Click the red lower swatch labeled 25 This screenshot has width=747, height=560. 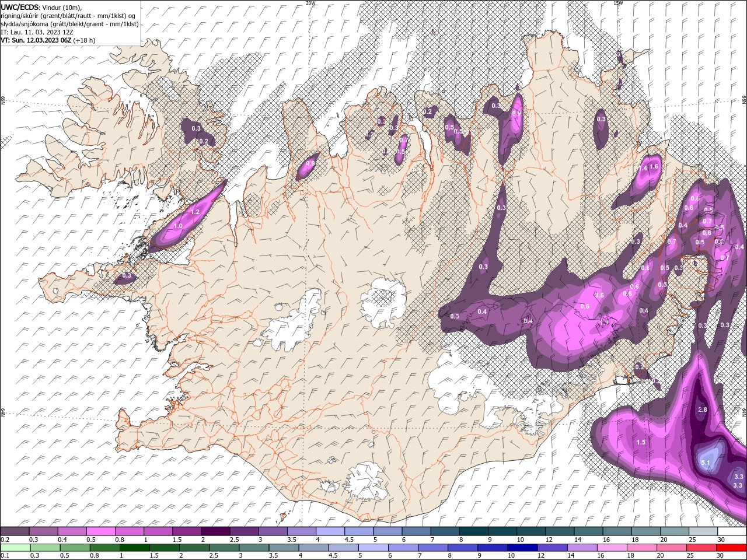pyautogui.click(x=701, y=548)
